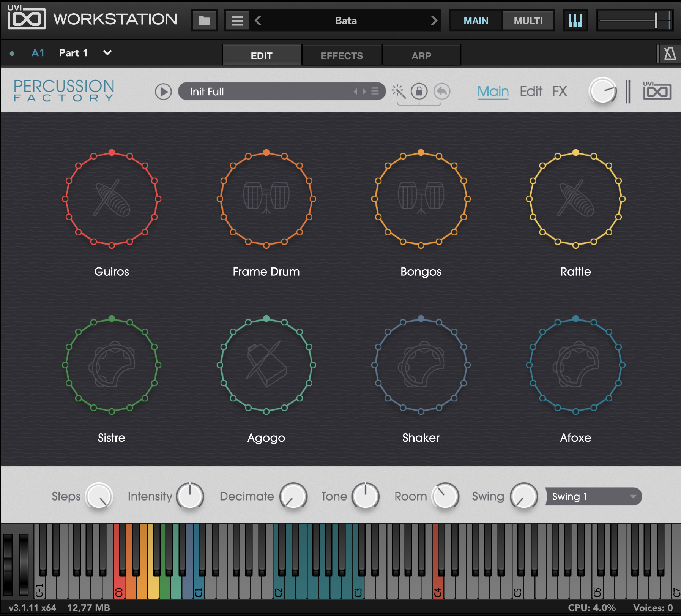Toggle the preset lock button
The height and width of the screenshot is (616, 681).
(x=419, y=92)
